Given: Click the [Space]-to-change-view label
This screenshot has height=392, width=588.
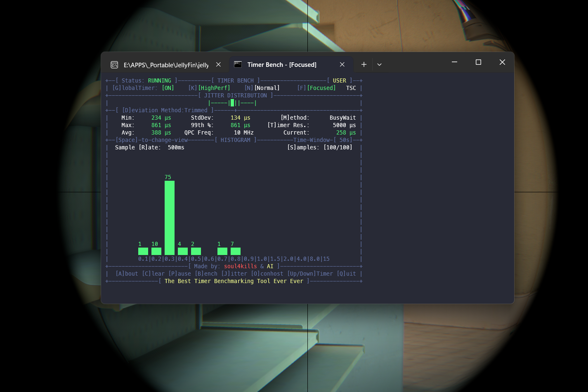Looking at the screenshot, I should [151, 140].
